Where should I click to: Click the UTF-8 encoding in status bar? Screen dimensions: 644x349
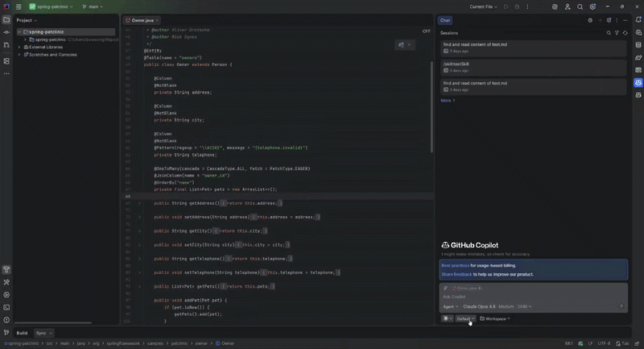[x=605, y=343]
